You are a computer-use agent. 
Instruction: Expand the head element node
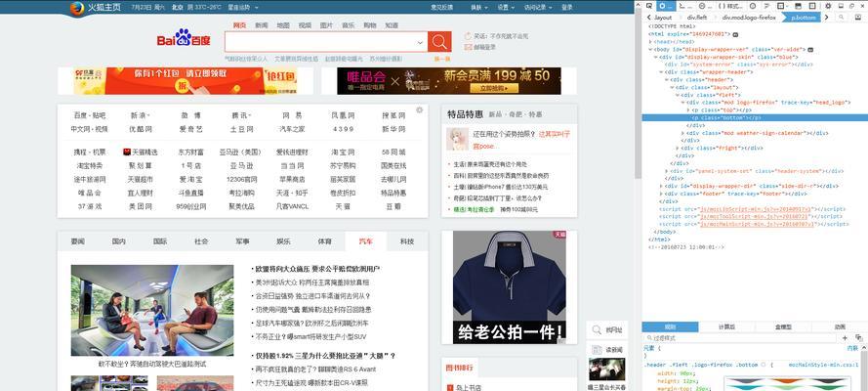coord(651,41)
